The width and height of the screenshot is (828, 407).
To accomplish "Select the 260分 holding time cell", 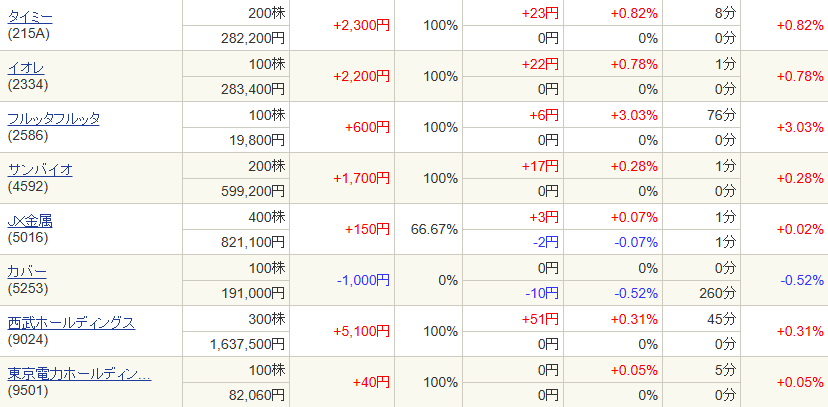I will pyautogui.click(x=717, y=293).
